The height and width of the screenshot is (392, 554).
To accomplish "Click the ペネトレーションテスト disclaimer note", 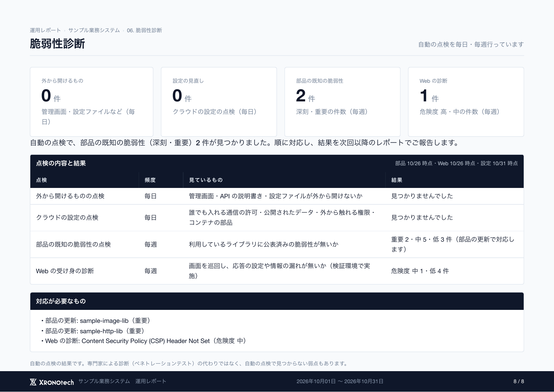I will coord(190,364).
